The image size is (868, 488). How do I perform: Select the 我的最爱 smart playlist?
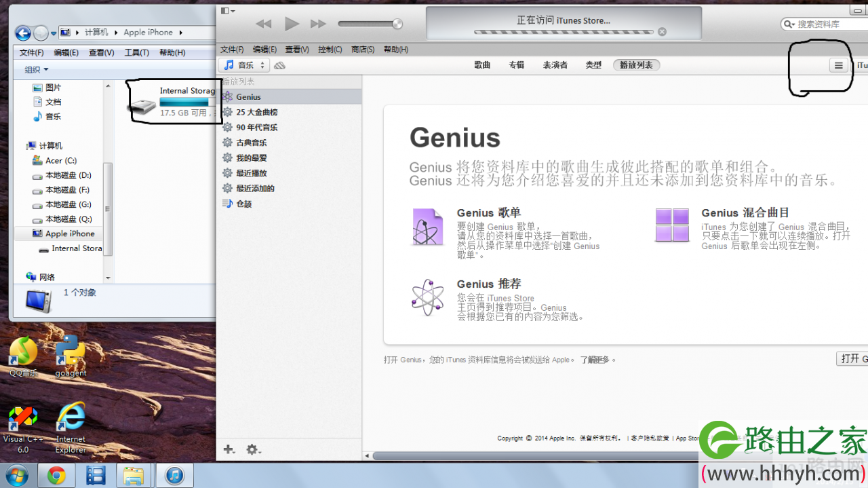pyautogui.click(x=289, y=158)
